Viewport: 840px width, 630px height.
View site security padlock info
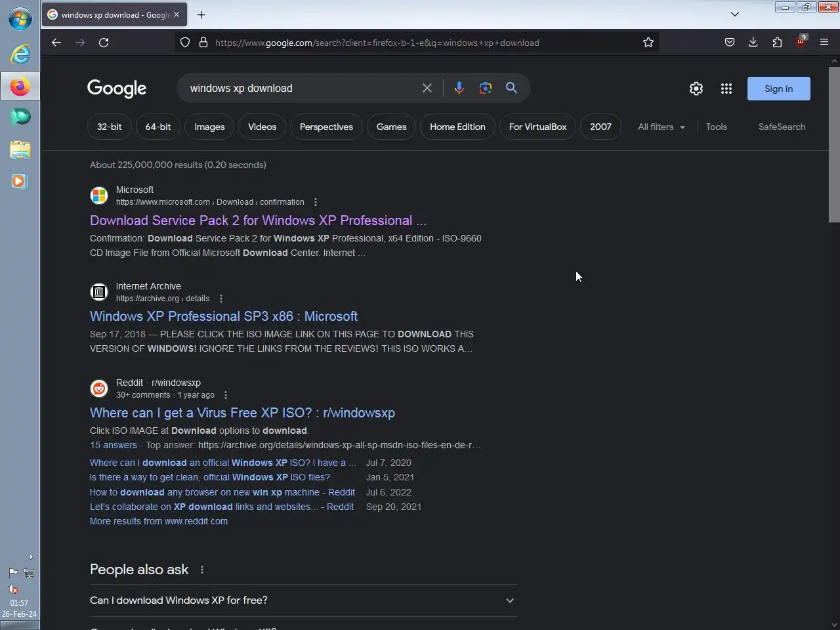click(x=203, y=43)
